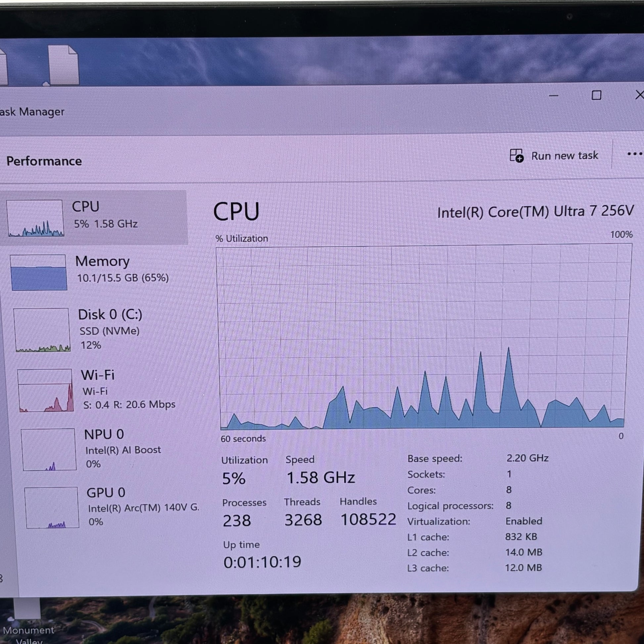Click the Task Manager title bar text
Image resolution: width=644 pixels, height=644 pixels.
[32, 112]
